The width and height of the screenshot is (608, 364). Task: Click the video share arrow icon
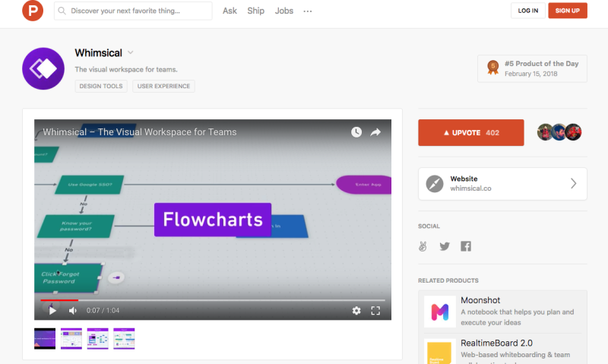tap(375, 132)
